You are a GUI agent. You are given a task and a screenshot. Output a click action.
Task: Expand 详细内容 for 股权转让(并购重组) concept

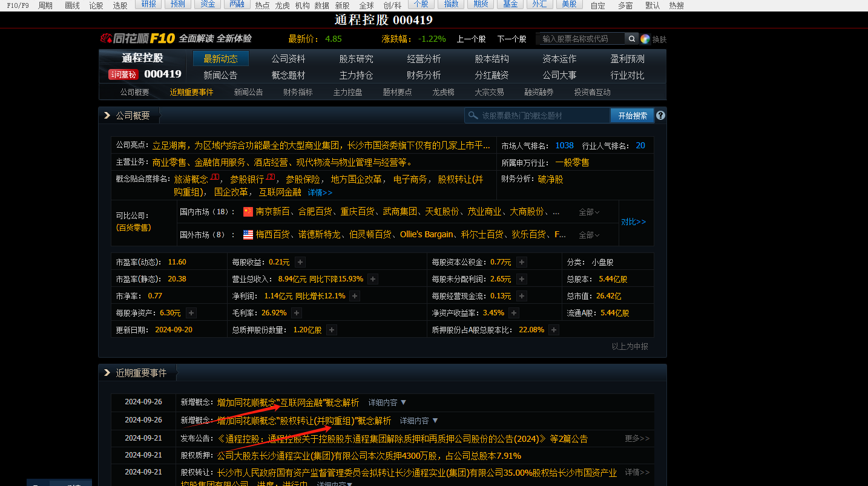(419, 421)
